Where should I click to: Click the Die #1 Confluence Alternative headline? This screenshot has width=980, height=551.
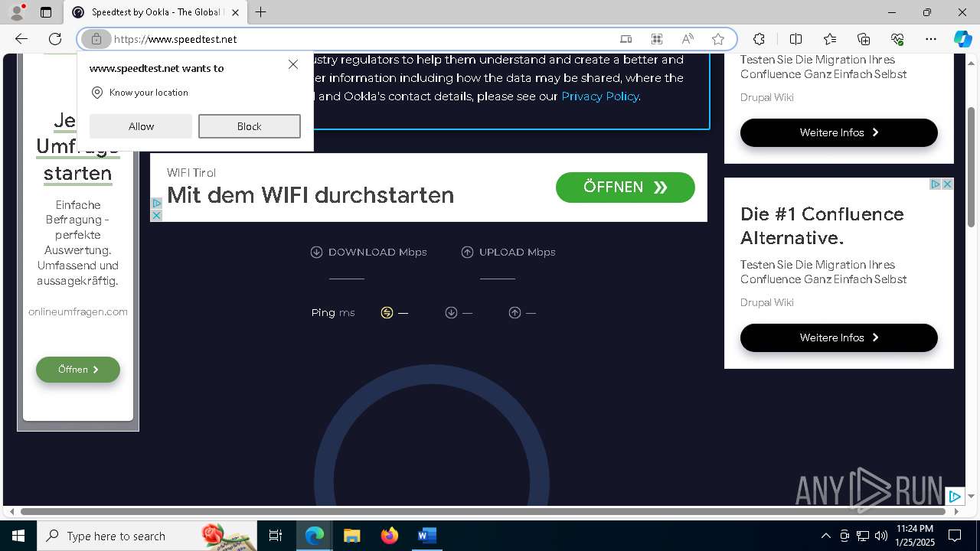click(822, 226)
